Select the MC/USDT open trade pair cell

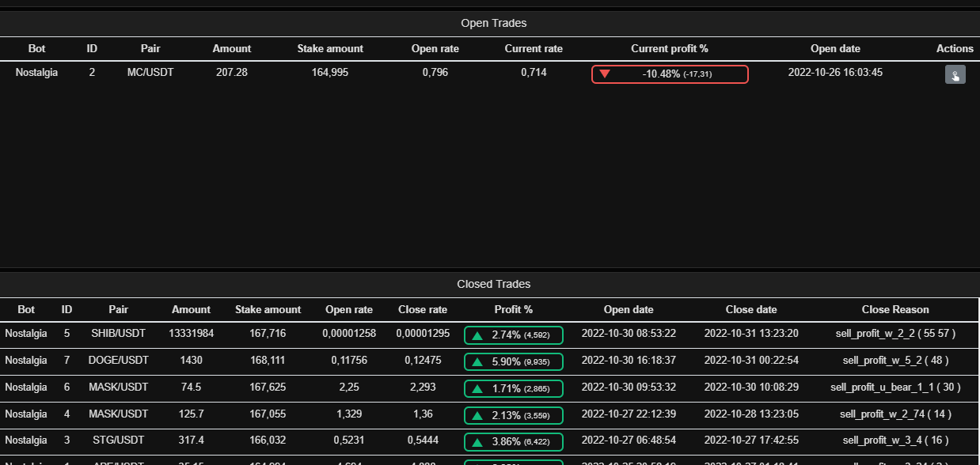[x=150, y=72]
